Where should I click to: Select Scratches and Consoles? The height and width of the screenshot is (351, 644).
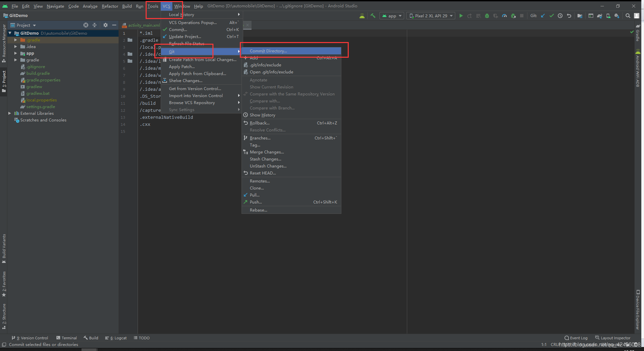coord(40,120)
